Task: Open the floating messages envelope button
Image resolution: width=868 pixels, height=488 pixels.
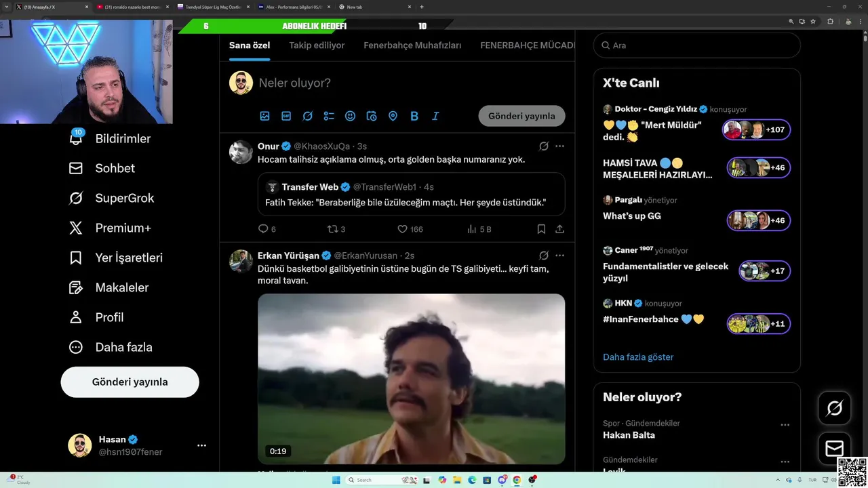Action: click(834, 449)
